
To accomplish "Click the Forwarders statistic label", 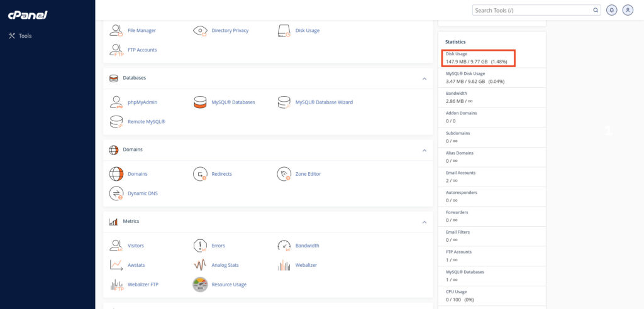I will pyautogui.click(x=457, y=212).
